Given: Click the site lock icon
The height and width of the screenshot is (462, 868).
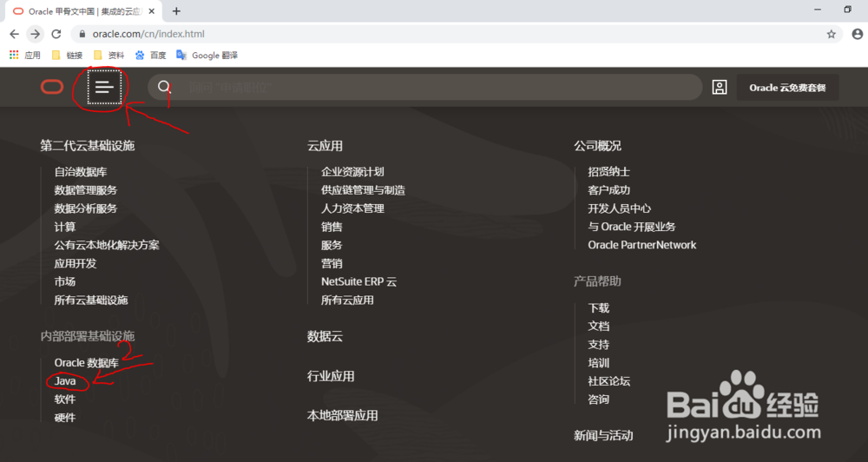Looking at the screenshot, I should (x=82, y=34).
